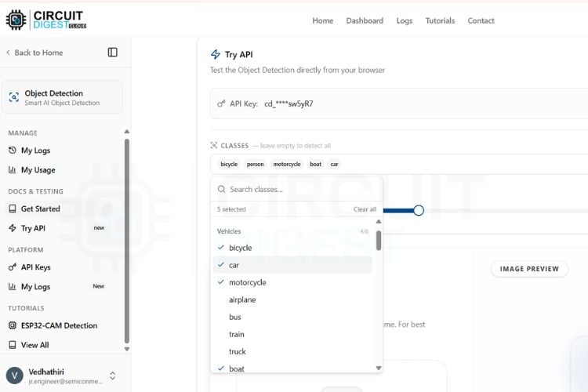Click the sidebar vertical scrollbar thumb
This screenshot has width=588, height=392.
point(127,241)
